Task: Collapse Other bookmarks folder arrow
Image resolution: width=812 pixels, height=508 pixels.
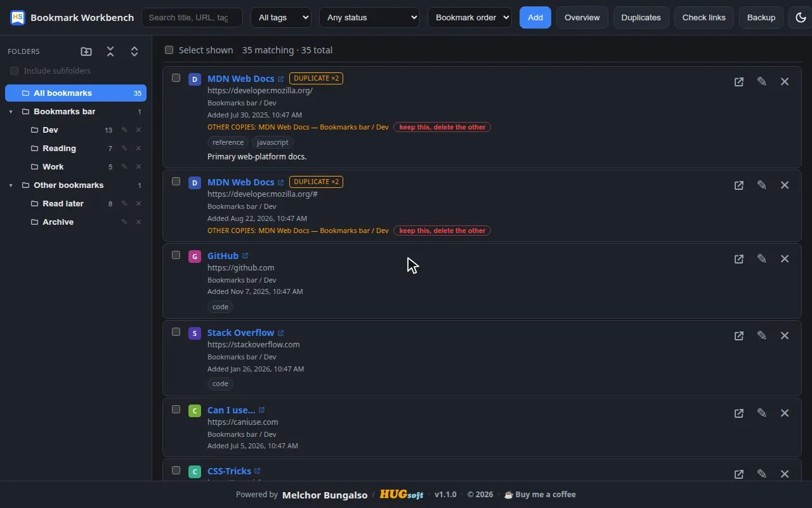Action: tap(11, 186)
